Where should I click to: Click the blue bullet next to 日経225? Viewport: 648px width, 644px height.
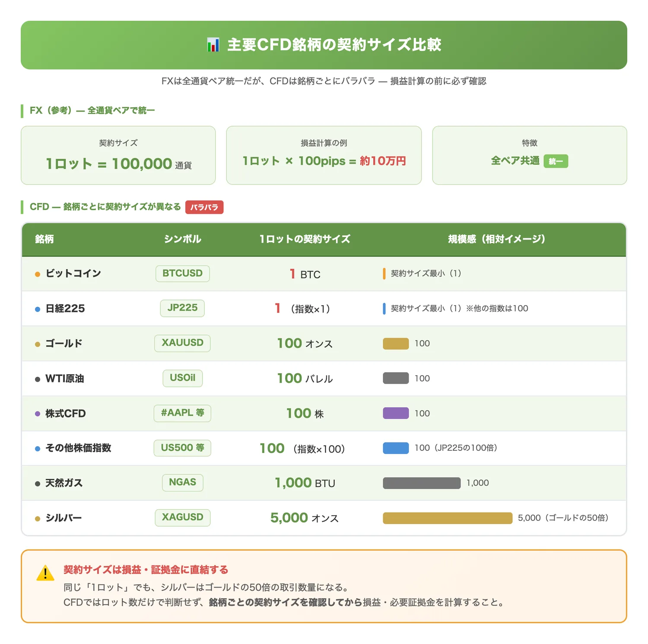pyautogui.click(x=38, y=309)
